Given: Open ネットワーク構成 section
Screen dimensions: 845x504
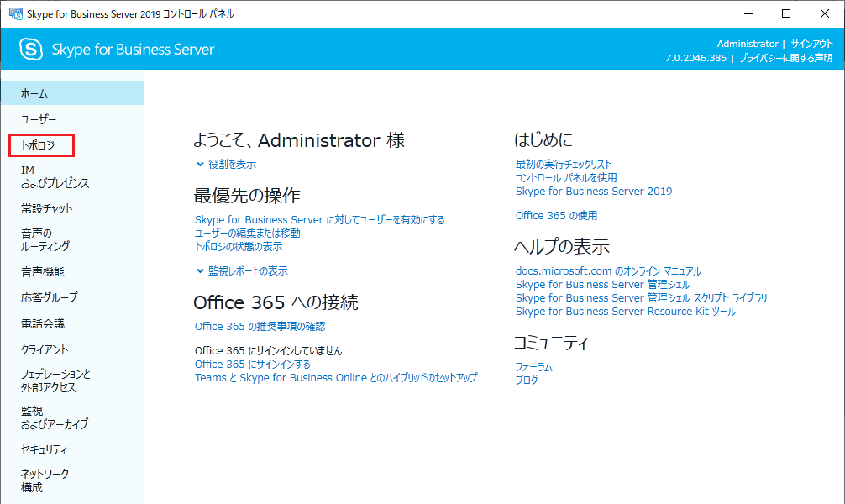Looking at the screenshot, I should [45, 480].
